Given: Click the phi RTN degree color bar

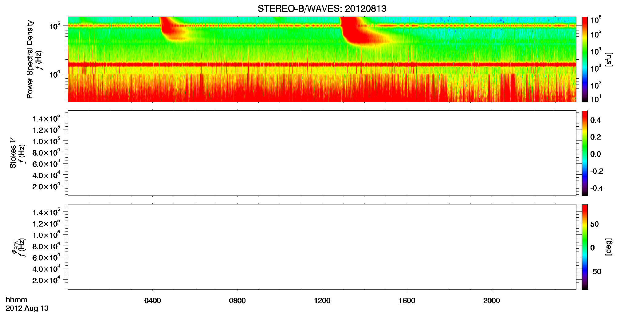Looking at the screenshot, I should [x=585, y=247].
